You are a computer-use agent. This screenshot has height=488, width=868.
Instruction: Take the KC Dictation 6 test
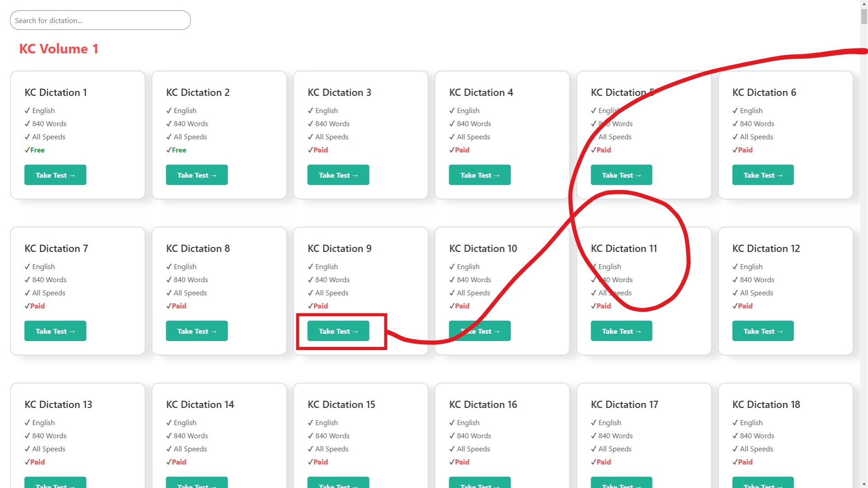(x=763, y=175)
